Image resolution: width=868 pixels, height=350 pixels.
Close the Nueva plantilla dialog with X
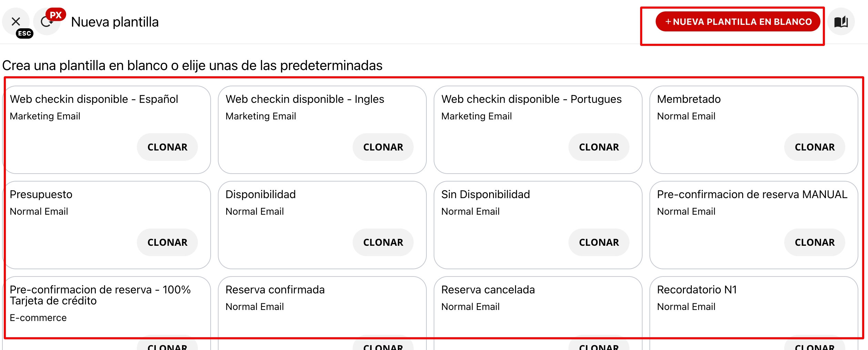(16, 21)
